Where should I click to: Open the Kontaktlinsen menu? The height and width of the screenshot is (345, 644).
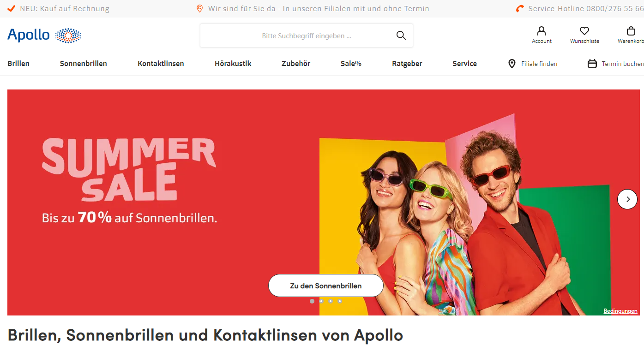click(x=161, y=64)
